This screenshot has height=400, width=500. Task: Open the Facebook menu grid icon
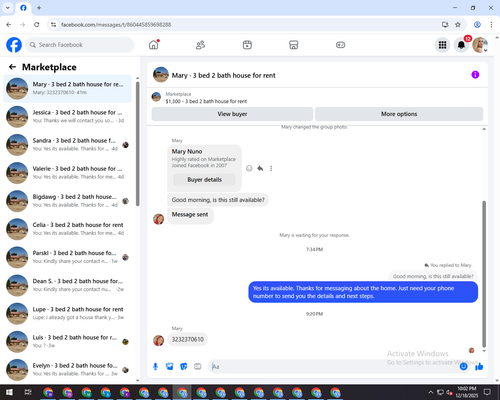tap(442, 45)
